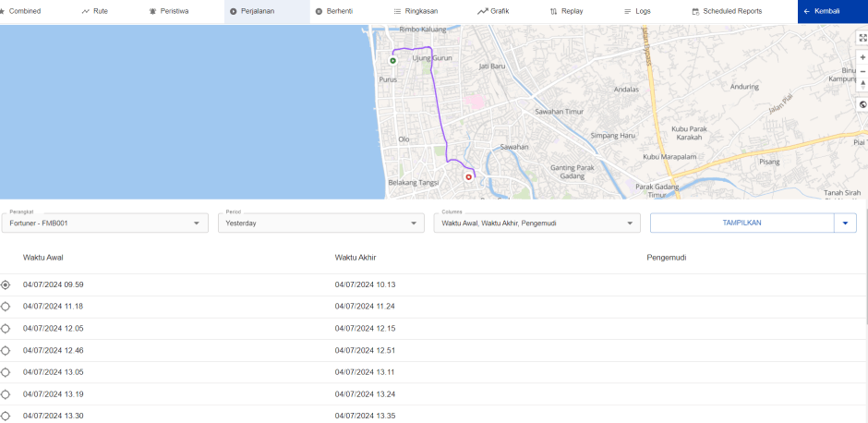The height and width of the screenshot is (423, 868).
Task: Click the Waktu Awal column header
Action: click(x=43, y=257)
